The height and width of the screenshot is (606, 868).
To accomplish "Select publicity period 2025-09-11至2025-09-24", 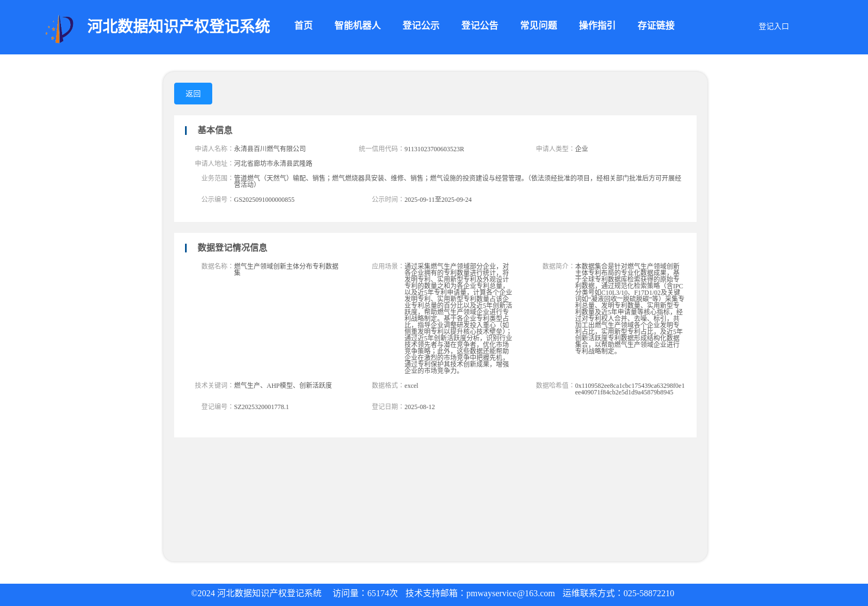I will pyautogui.click(x=438, y=200).
